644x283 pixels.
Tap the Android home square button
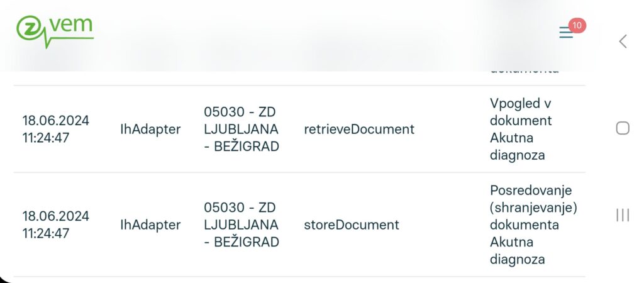pyautogui.click(x=623, y=128)
